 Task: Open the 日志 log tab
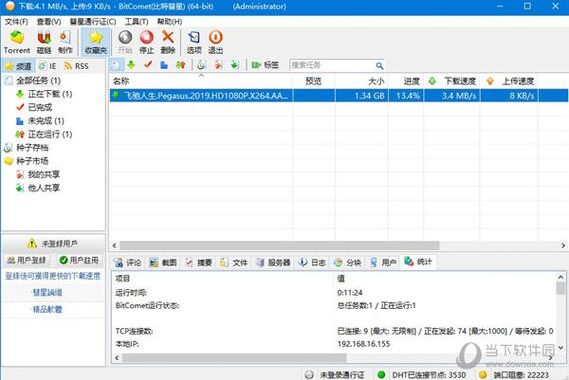click(312, 262)
